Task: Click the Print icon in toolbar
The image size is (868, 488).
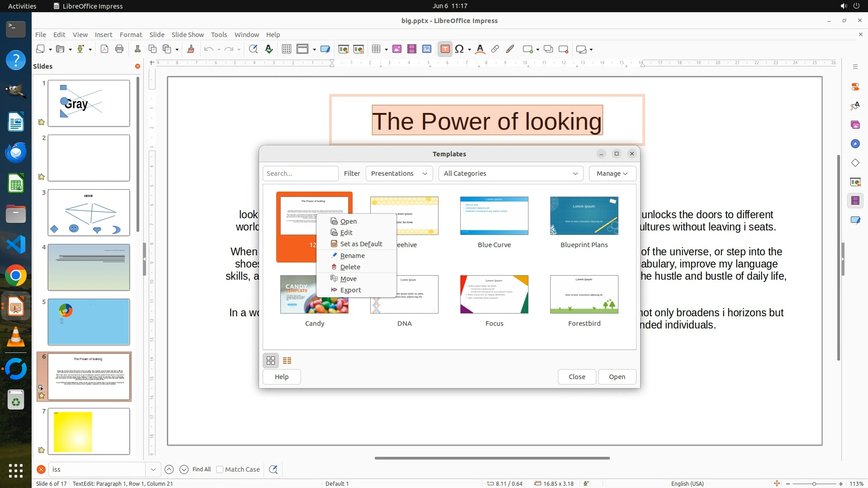Action: [x=119, y=49]
